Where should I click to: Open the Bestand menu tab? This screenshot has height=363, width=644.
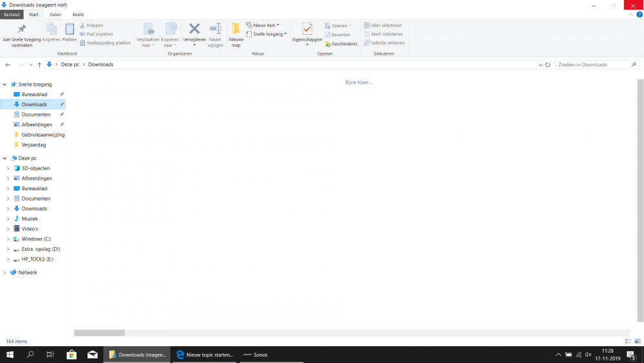pyautogui.click(x=12, y=14)
